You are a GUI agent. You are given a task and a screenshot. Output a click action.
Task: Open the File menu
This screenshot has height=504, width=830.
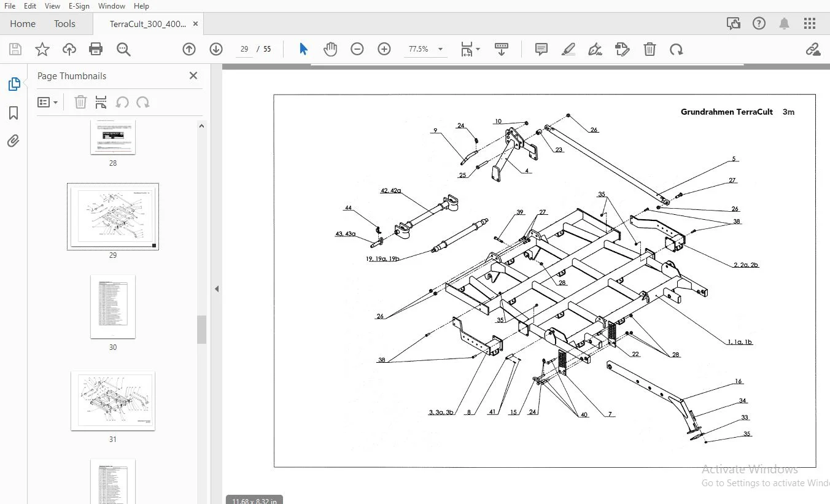tap(10, 6)
